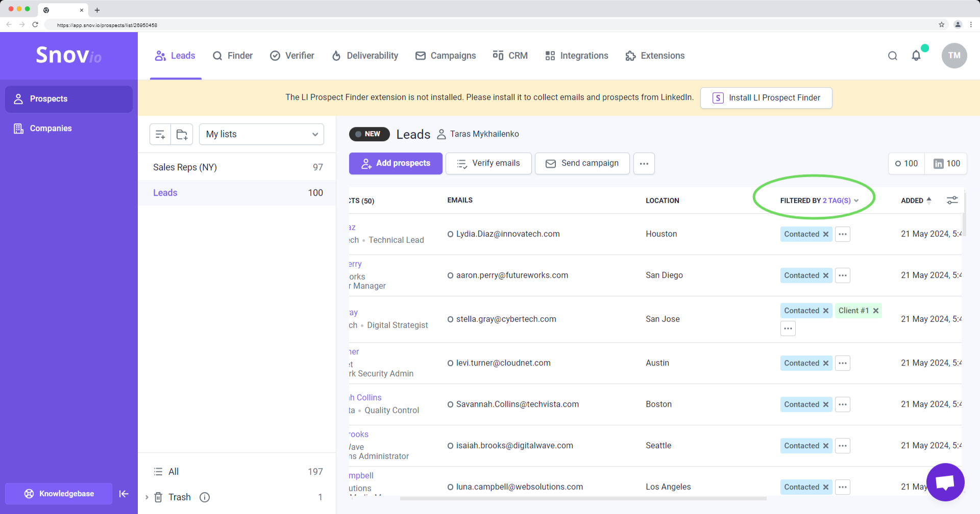Click email aaron.perry@futureworks.com
980x514 pixels.
tap(512, 275)
